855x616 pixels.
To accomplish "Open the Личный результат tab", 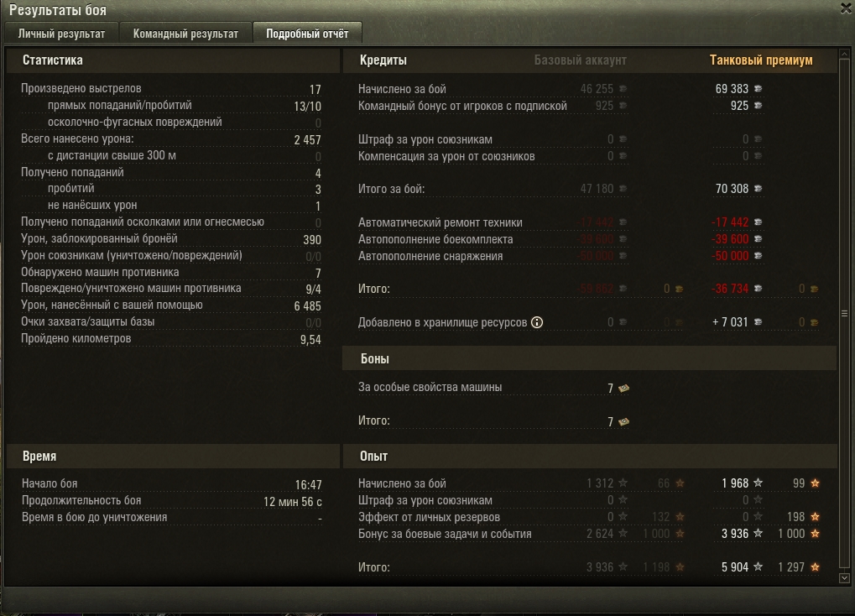I will coord(61,34).
